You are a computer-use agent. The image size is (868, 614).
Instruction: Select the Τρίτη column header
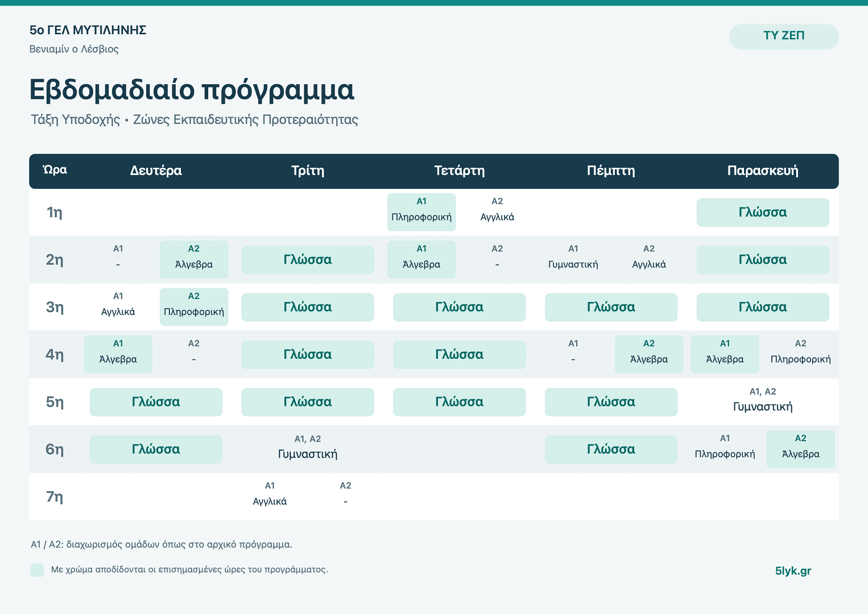(x=308, y=171)
